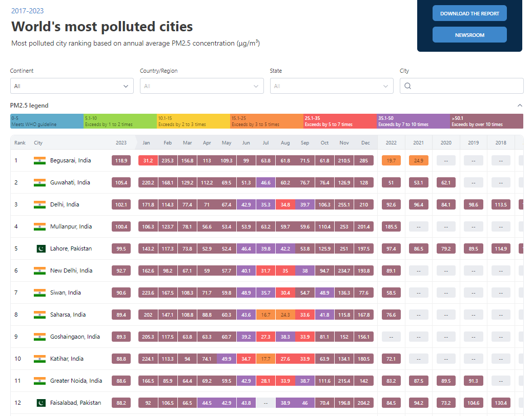Select the 0-5 Meets WHO guideline legend swatch
The width and height of the screenshot is (532, 416).
coord(47,121)
